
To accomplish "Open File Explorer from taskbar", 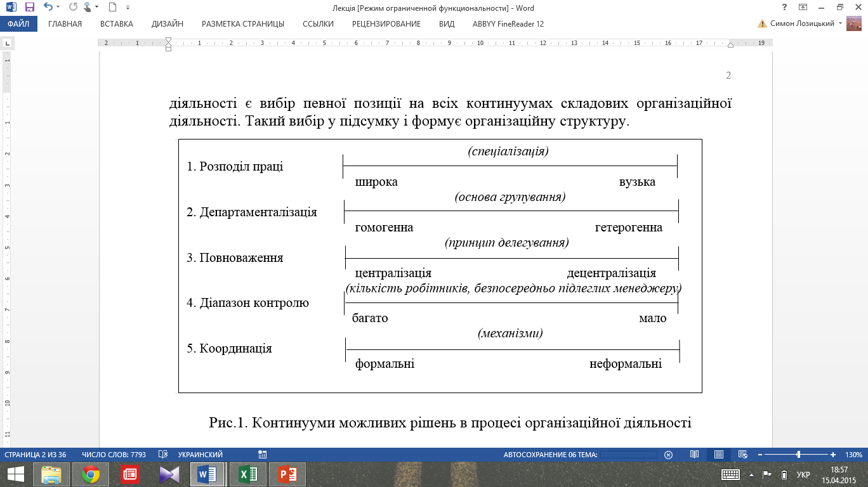I will (51, 474).
